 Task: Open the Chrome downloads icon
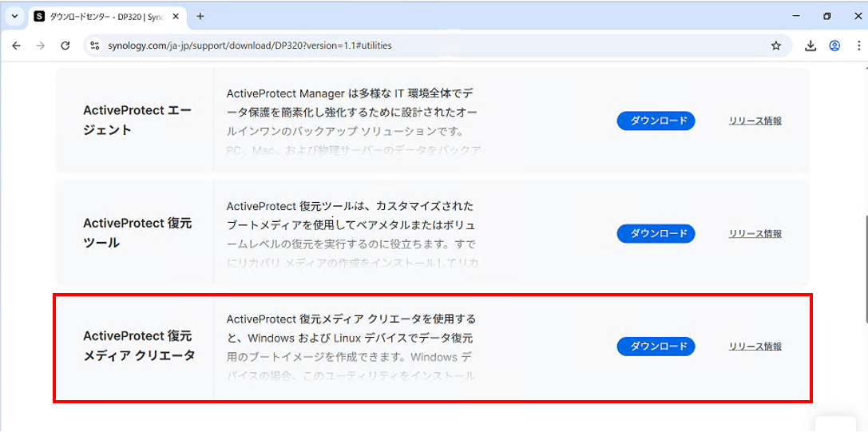click(x=811, y=46)
